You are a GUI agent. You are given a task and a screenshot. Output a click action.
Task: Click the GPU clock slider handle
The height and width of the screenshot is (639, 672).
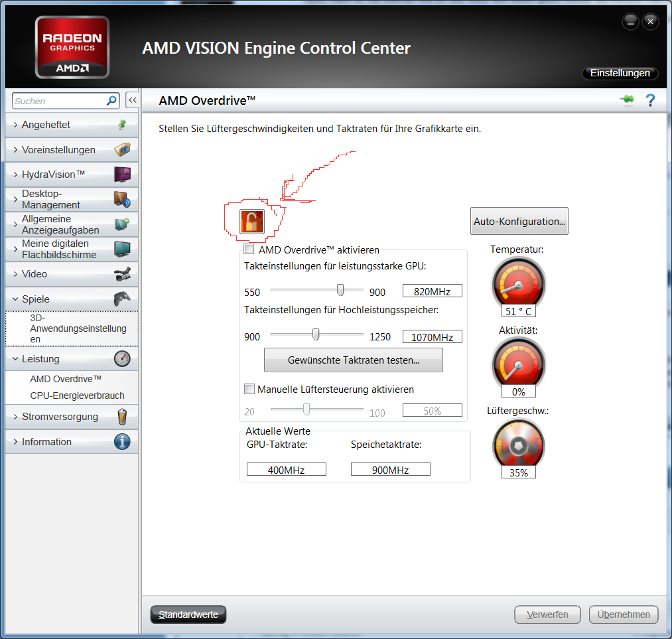point(340,290)
